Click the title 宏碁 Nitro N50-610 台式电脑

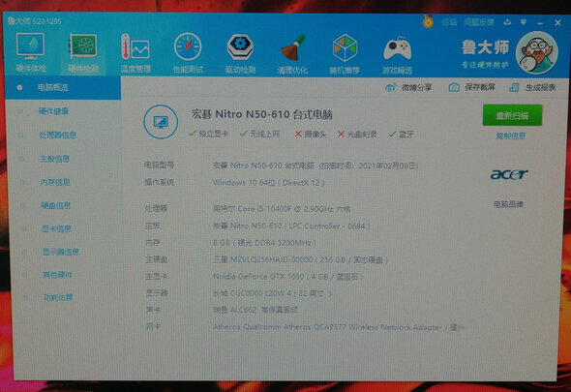(262, 114)
